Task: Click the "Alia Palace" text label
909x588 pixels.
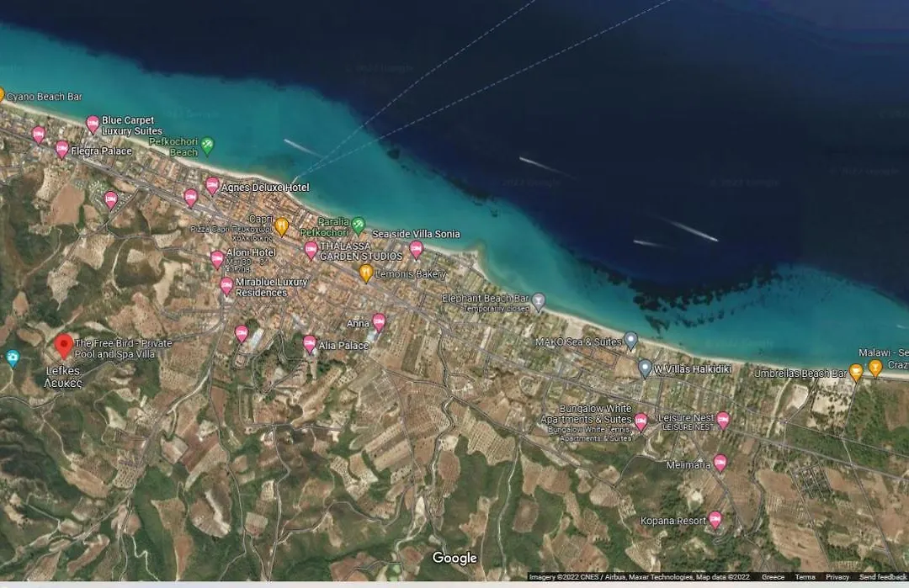Action: coord(343,345)
